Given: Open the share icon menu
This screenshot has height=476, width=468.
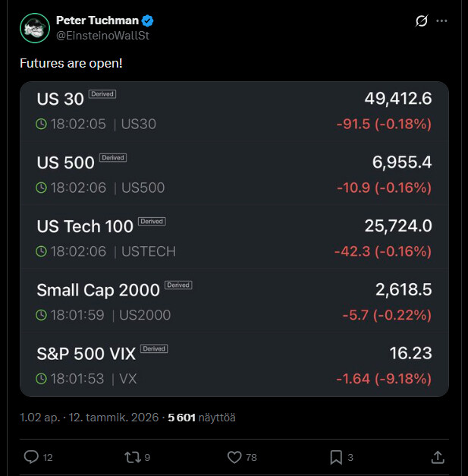Looking at the screenshot, I should coord(438,457).
